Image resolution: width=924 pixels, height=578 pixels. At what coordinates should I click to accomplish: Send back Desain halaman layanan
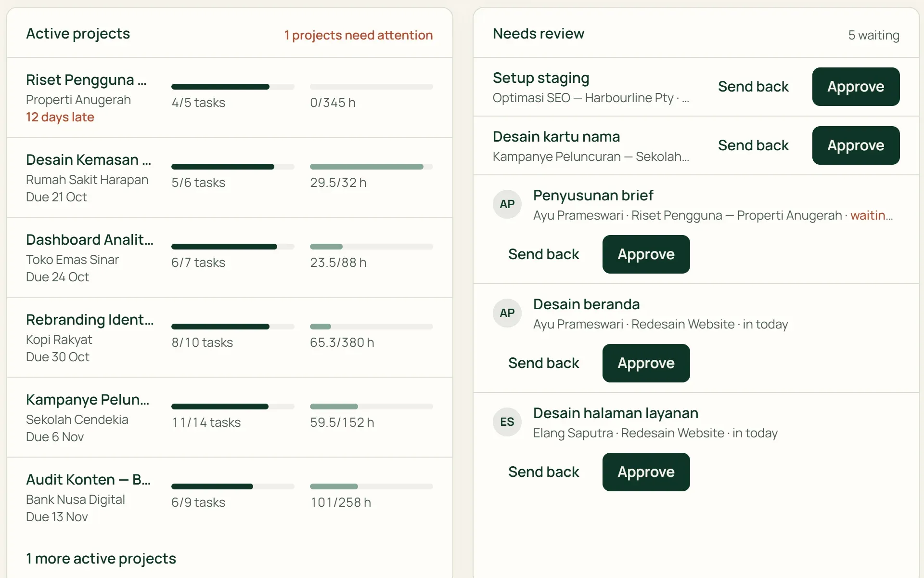coord(543,472)
